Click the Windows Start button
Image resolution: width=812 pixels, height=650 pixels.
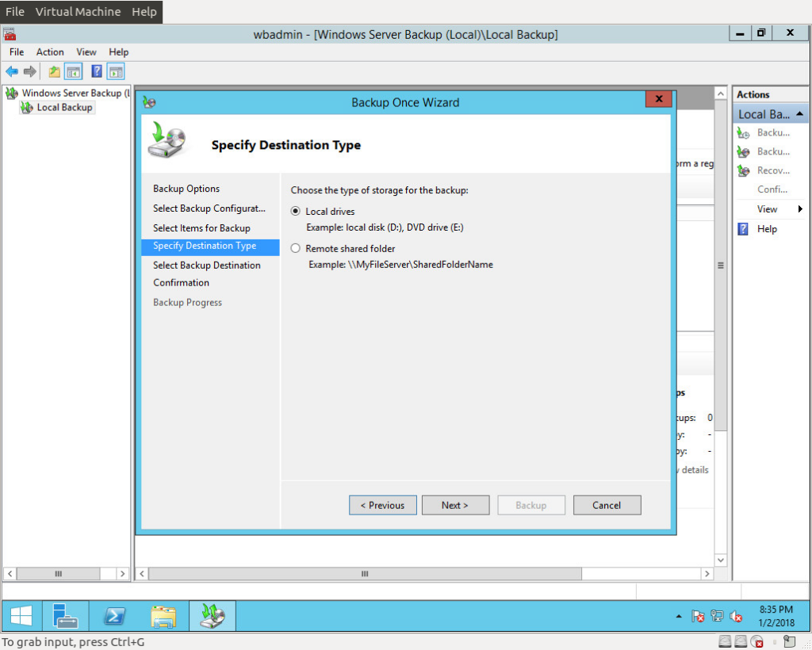click(21, 616)
